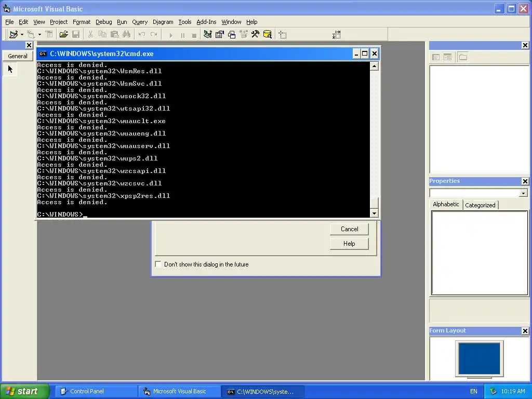Image resolution: width=532 pixels, height=399 pixels.
Task: Open Project Explorer from toolbar icon
Action: click(208, 34)
